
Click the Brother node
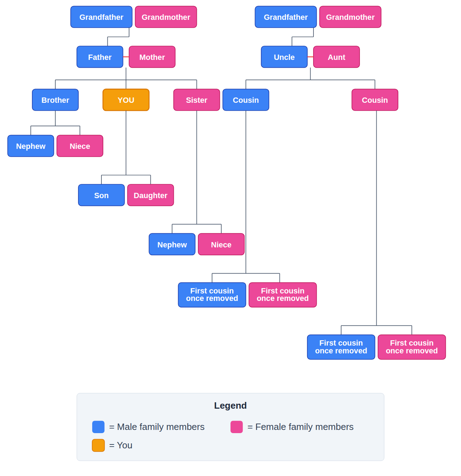point(55,100)
